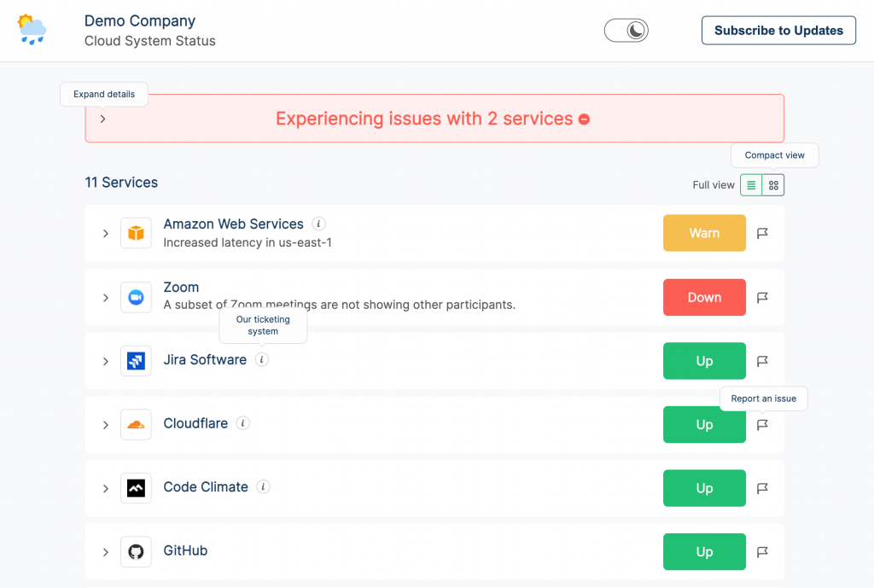Click the info icon next to Code Climate
Viewport: 874px width, 588px height.
[264, 487]
